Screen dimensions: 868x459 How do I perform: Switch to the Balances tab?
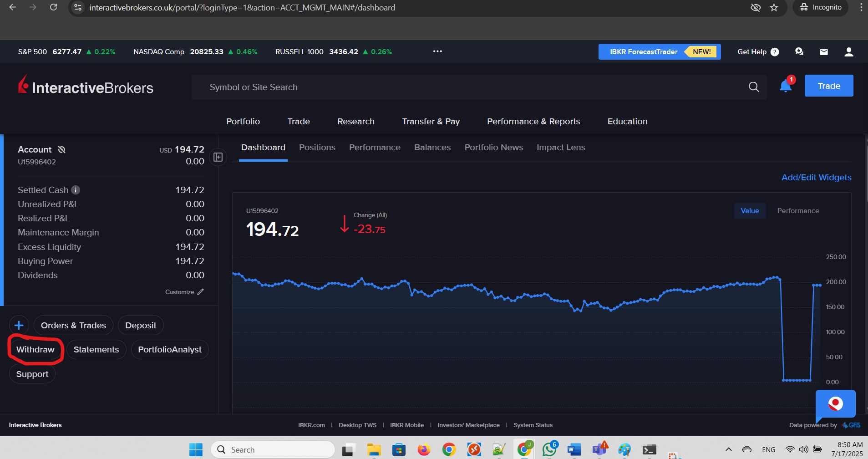(432, 148)
